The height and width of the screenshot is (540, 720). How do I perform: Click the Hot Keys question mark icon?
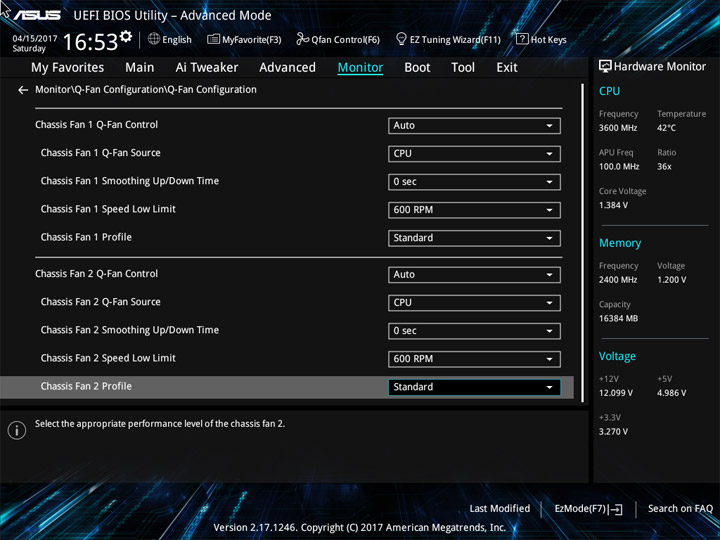click(x=522, y=39)
